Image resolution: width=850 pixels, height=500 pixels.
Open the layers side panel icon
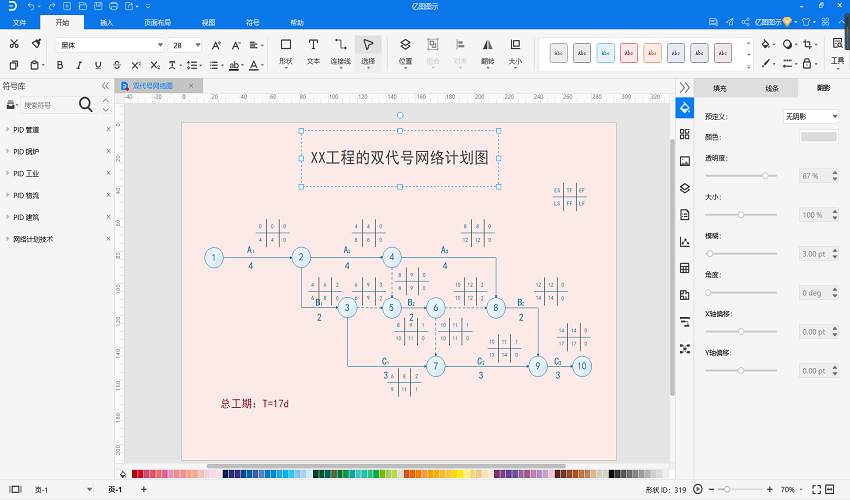pyautogui.click(x=685, y=188)
